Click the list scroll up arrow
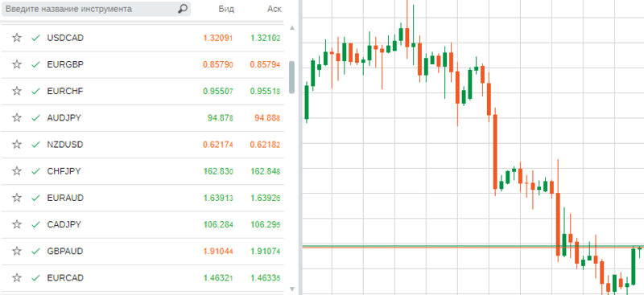644x295 pixels. click(x=292, y=28)
